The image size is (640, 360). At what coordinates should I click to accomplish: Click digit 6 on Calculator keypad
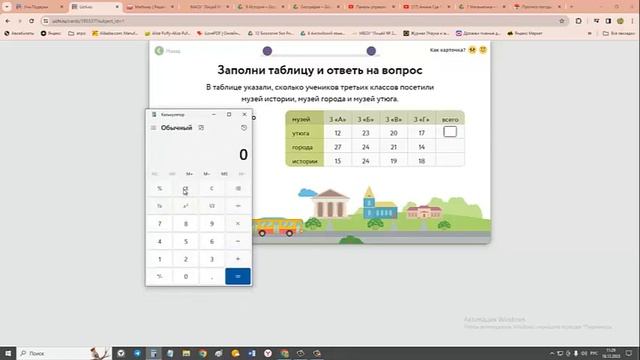point(212,241)
